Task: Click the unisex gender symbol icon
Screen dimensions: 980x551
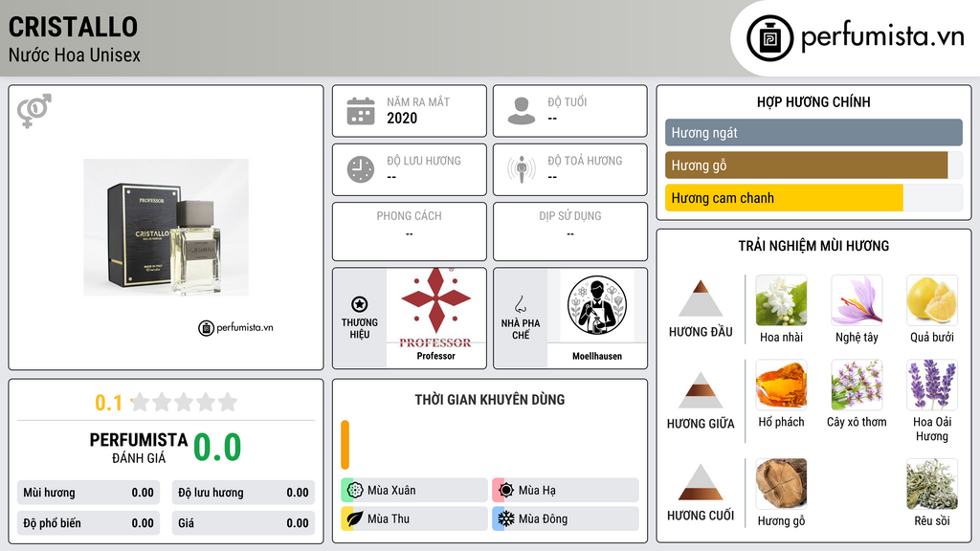Action: tap(34, 111)
